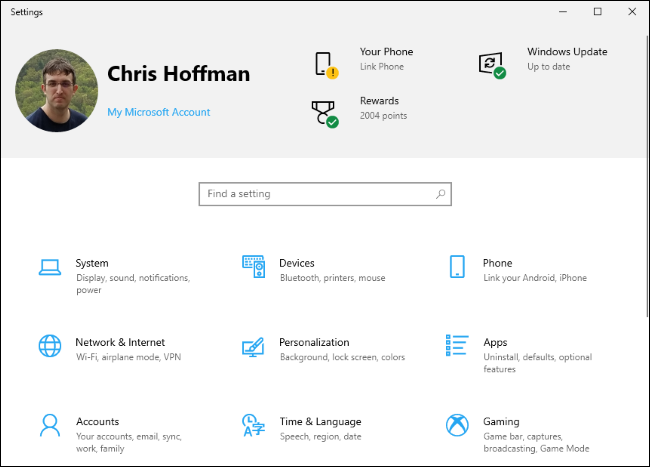Open the Network & Internet globe icon
650x467 pixels.
50,346
